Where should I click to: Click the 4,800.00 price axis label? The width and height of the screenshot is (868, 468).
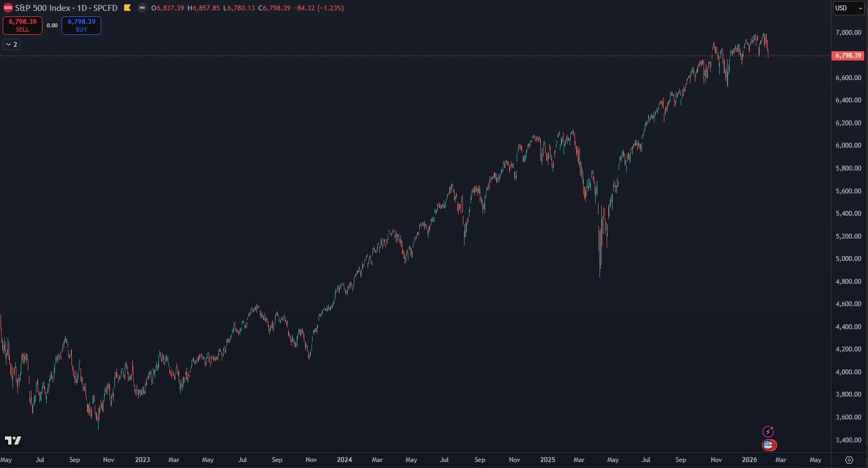coord(848,282)
